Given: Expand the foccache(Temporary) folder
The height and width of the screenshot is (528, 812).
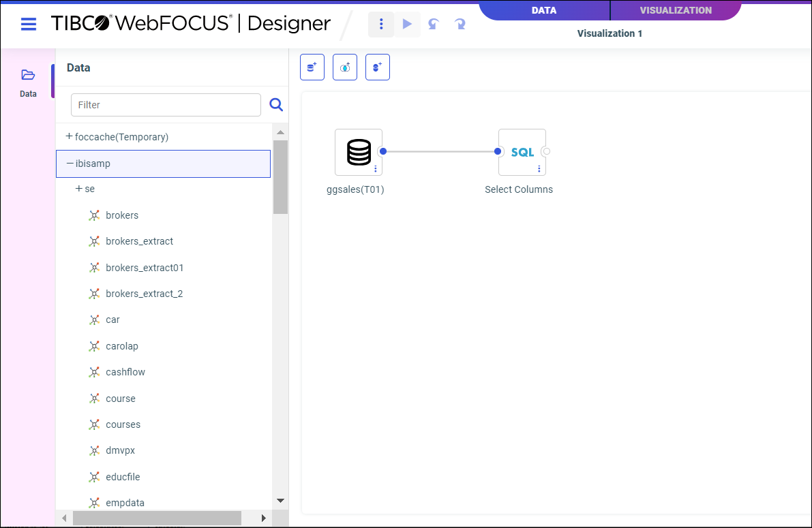Looking at the screenshot, I should (69, 136).
